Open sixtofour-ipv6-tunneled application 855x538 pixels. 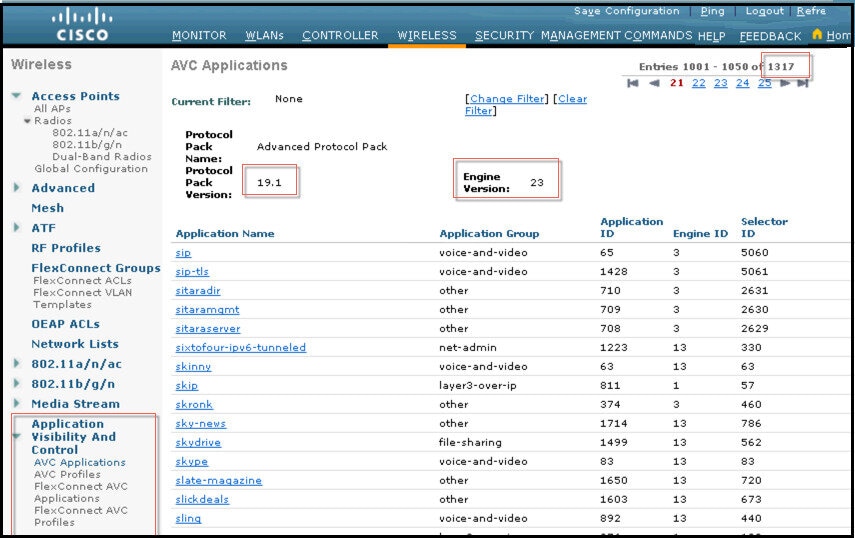(240, 347)
